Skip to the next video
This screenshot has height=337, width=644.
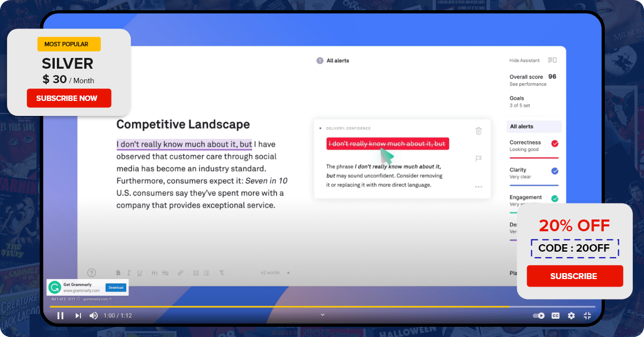(x=78, y=316)
